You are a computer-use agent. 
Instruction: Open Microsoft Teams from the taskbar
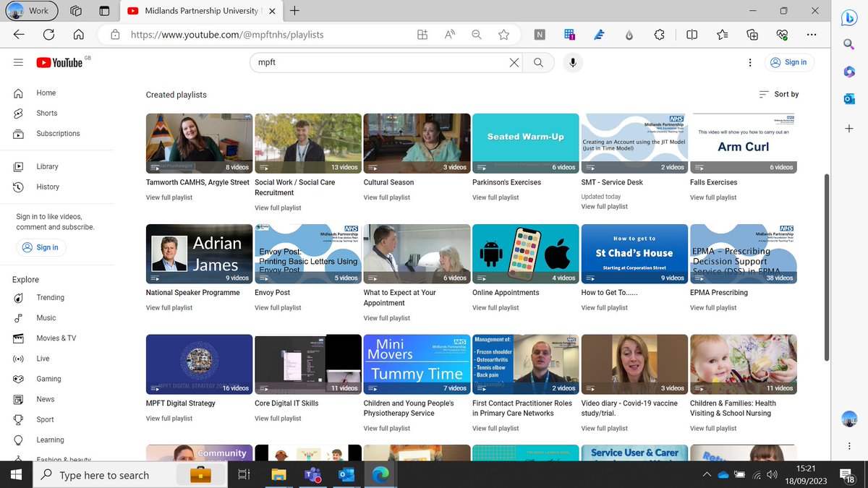coord(312,474)
